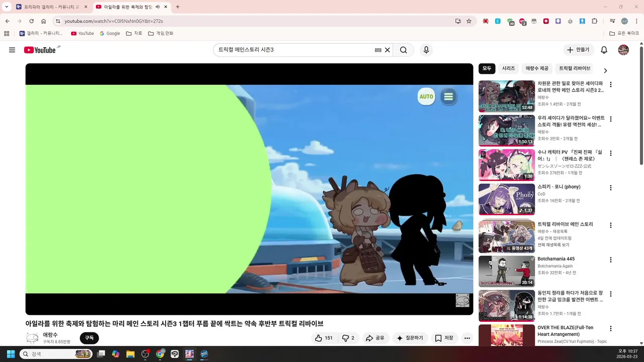Open more actions ellipsis under the video

(x=467, y=338)
